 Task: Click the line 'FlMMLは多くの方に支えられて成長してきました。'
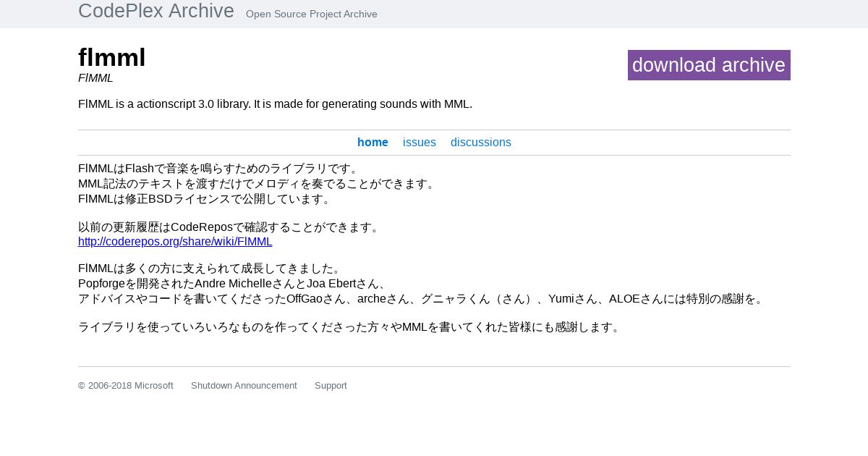211,269
